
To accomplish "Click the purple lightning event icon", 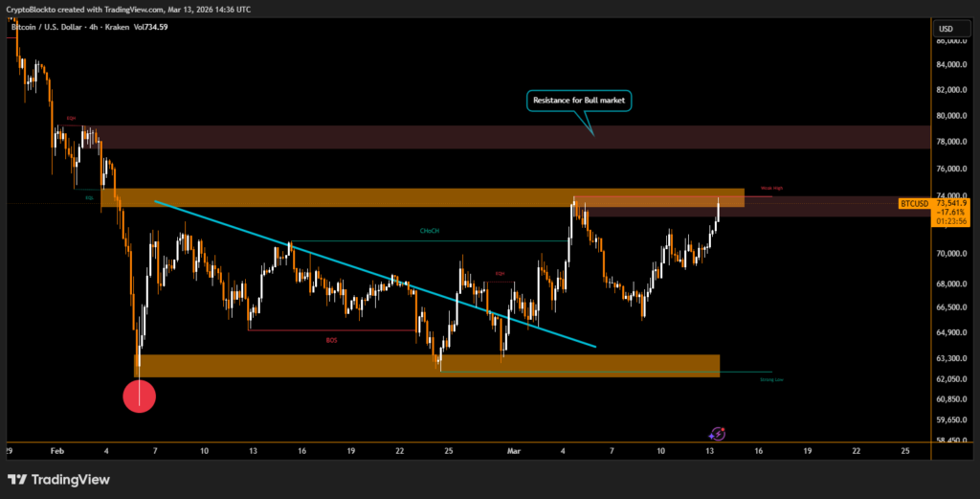I will pyautogui.click(x=719, y=434).
